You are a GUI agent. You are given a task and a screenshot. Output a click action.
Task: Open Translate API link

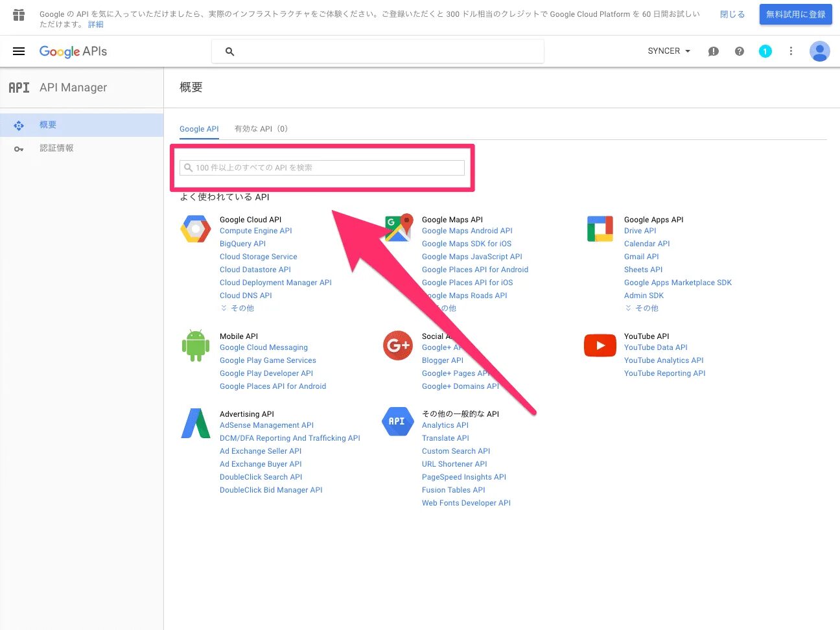445,438
